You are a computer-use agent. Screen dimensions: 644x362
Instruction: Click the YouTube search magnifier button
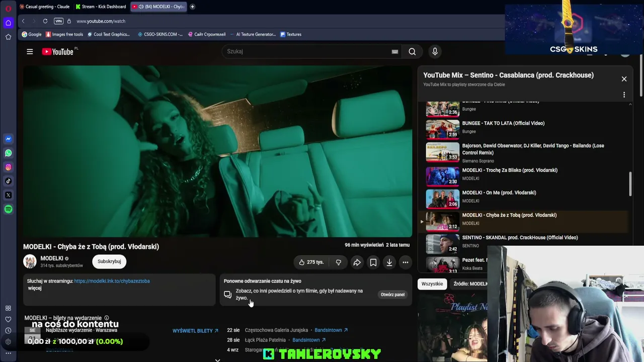point(412,51)
